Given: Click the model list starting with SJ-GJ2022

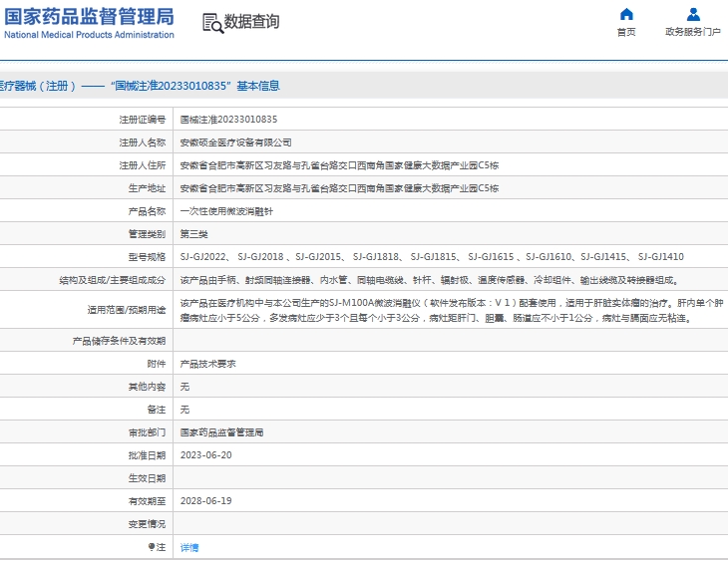Looking at the screenshot, I should point(431,257).
